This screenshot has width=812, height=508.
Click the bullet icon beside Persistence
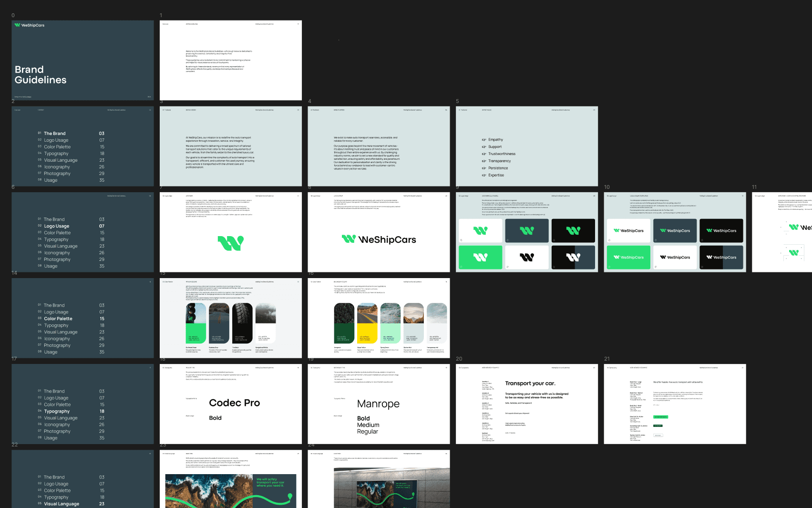[484, 168]
